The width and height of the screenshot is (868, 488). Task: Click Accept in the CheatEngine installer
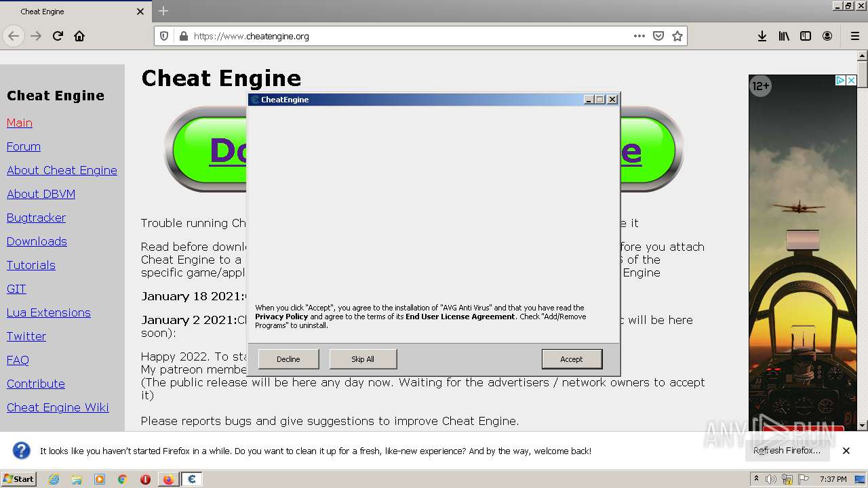pos(572,359)
